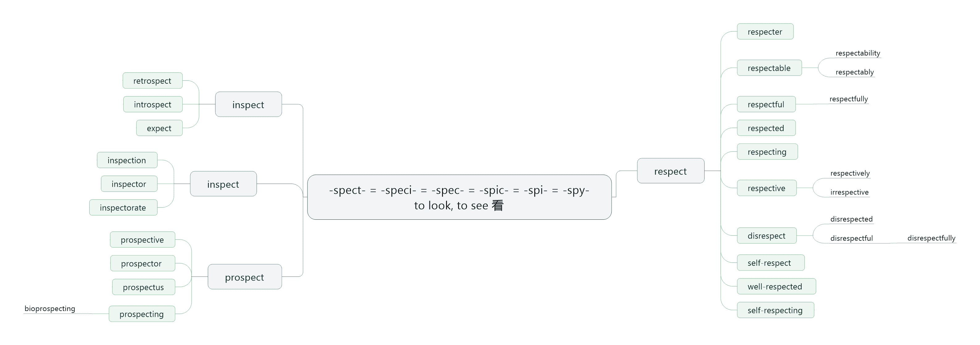Click the expect subtopic
This screenshot has height=345, width=980.
click(x=159, y=128)
